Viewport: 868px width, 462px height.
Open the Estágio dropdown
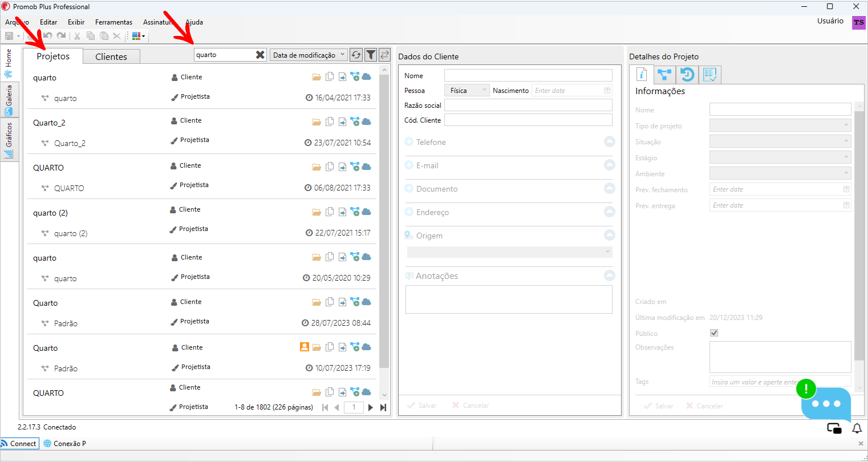(780, 157)
